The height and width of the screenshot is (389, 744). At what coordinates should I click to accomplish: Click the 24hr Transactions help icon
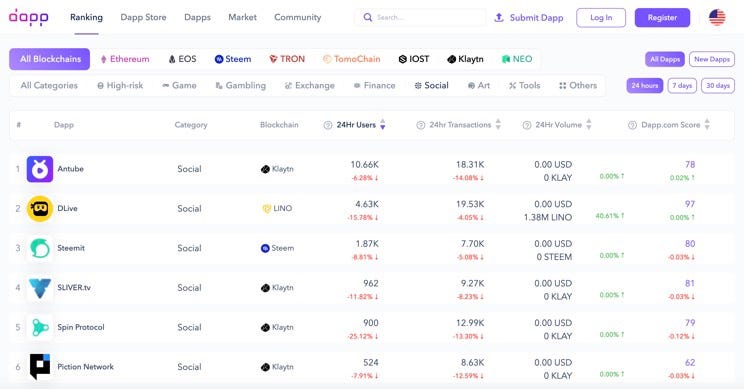coord(421,125)
